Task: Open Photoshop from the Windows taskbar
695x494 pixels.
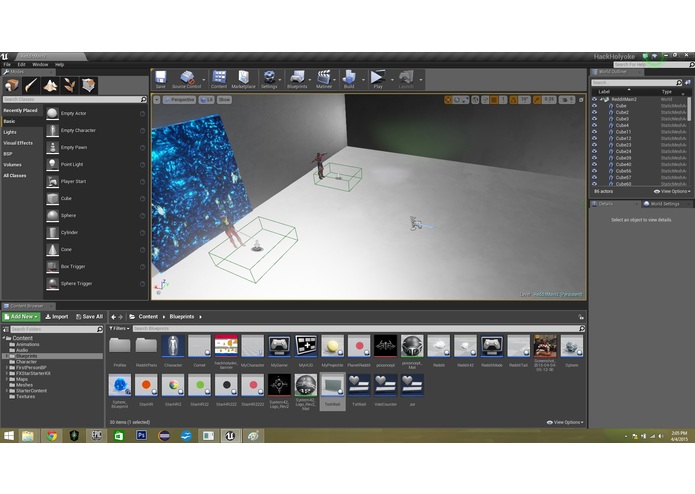Action: [x=141, y=436]
